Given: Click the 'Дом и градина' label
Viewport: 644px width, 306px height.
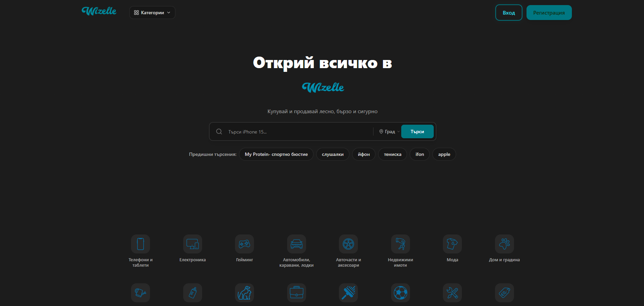Looking at the screenshot, I should [x=505, y=260].
